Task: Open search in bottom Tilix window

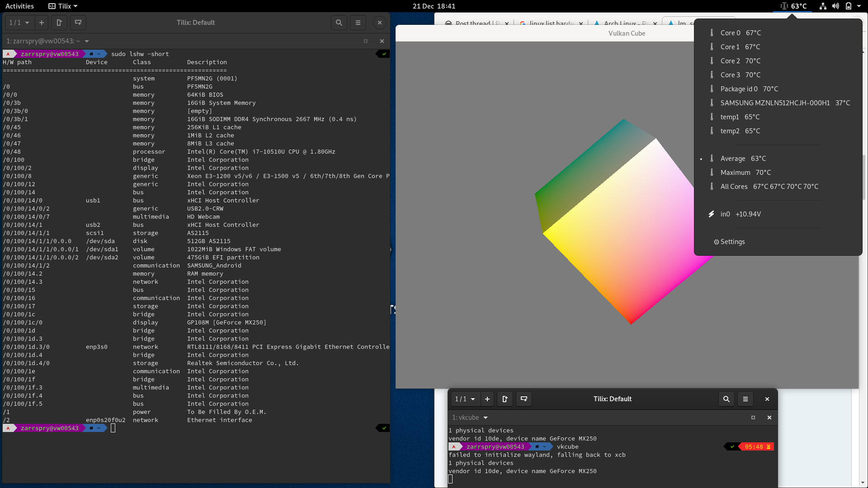Action: (x=726, y=399)
